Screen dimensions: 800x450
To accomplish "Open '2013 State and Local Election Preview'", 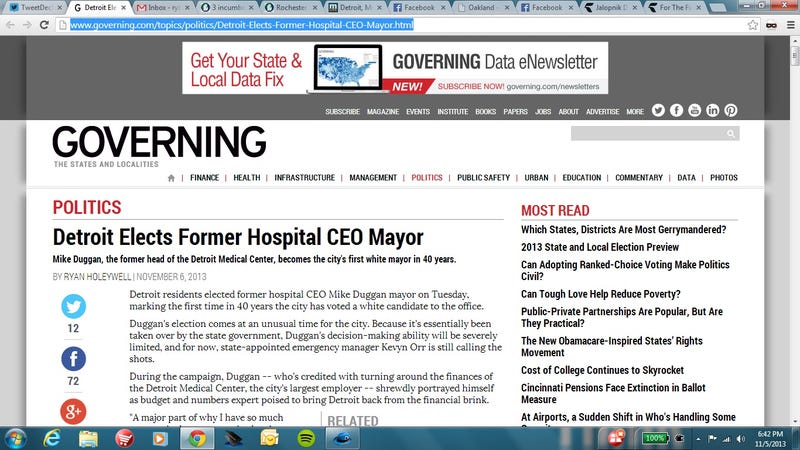I will (600, 247).
